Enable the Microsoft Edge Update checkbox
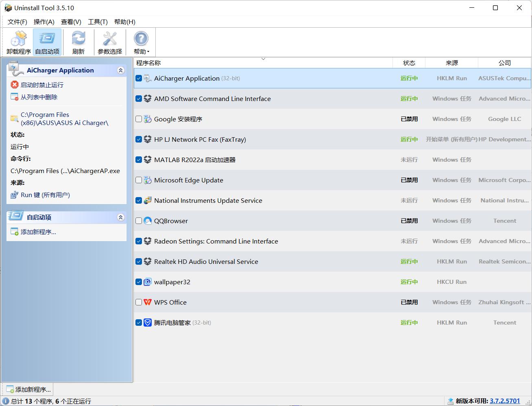 pos(139,180)
